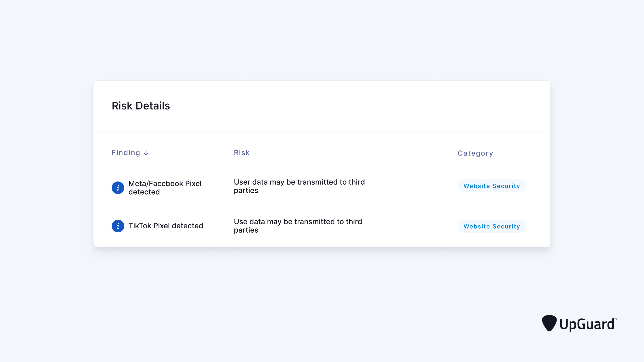Click the UpGuard wordmark text
Screen dimensions: 644x362
(587, 324)
